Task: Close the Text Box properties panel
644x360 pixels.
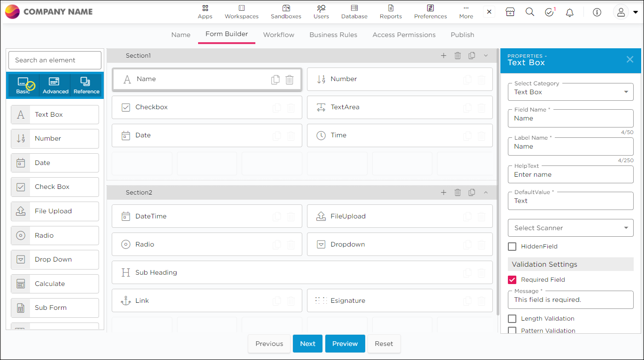Action: coord(630,60)
